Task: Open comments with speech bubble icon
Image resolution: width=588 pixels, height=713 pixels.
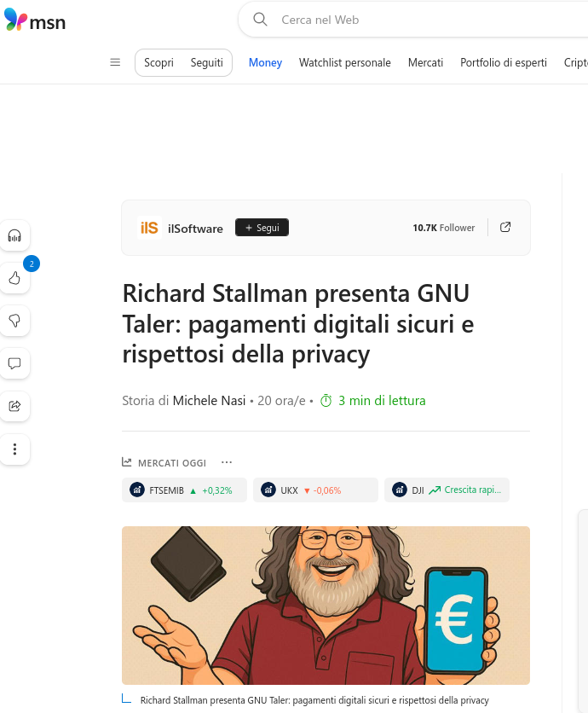Action: [x=14, y=364]
